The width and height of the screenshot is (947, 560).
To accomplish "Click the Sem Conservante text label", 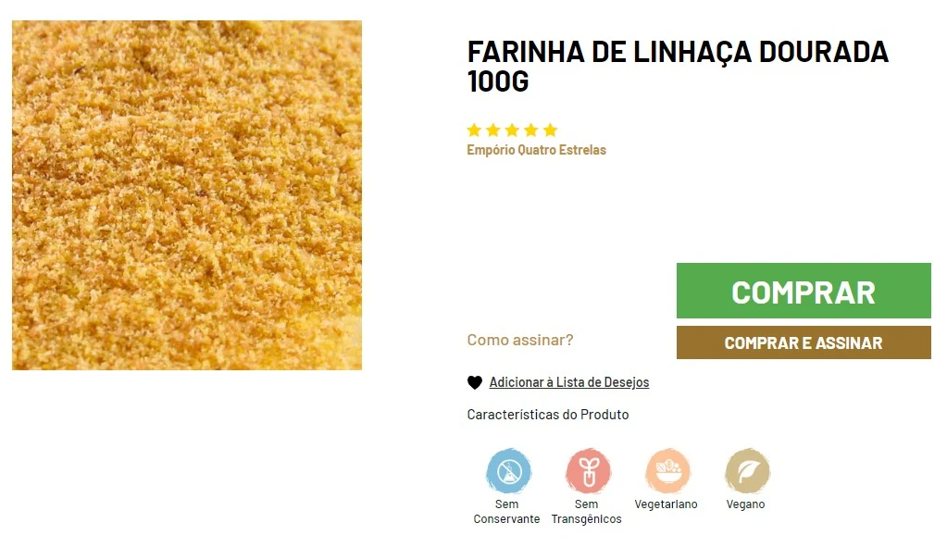I will click(506, 512).
